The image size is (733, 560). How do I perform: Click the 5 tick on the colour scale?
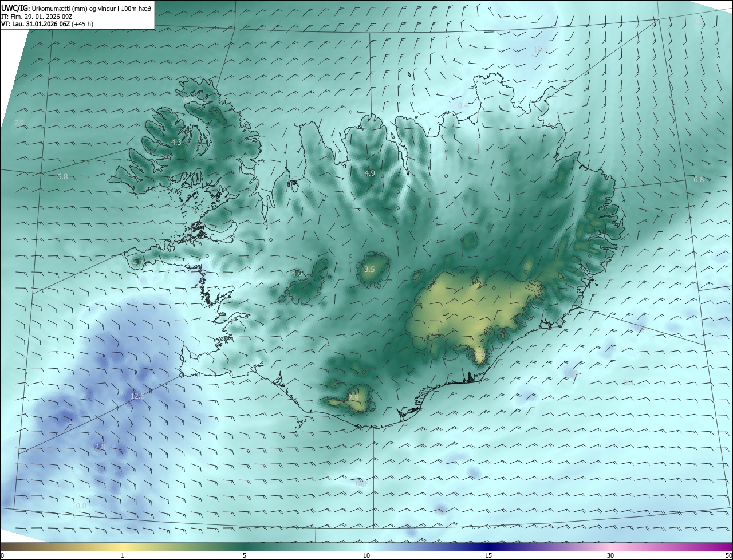click(245, 555)
